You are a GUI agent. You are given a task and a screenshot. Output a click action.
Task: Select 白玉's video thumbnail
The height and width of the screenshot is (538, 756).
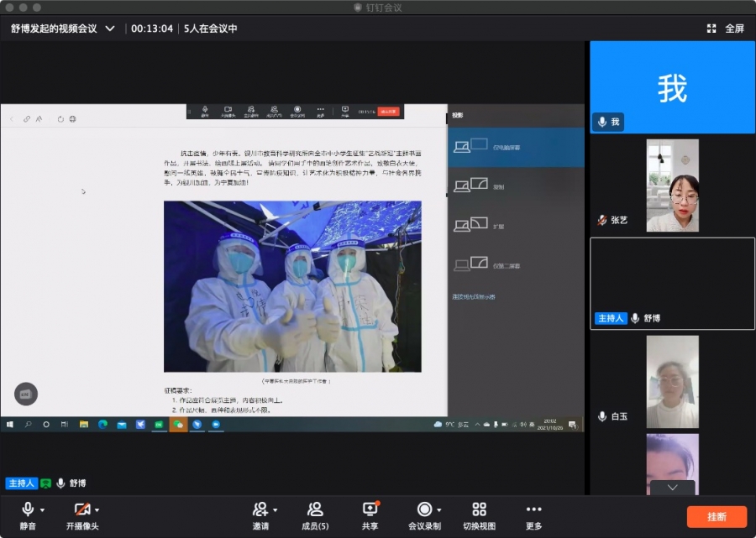(x=672, y=382)
